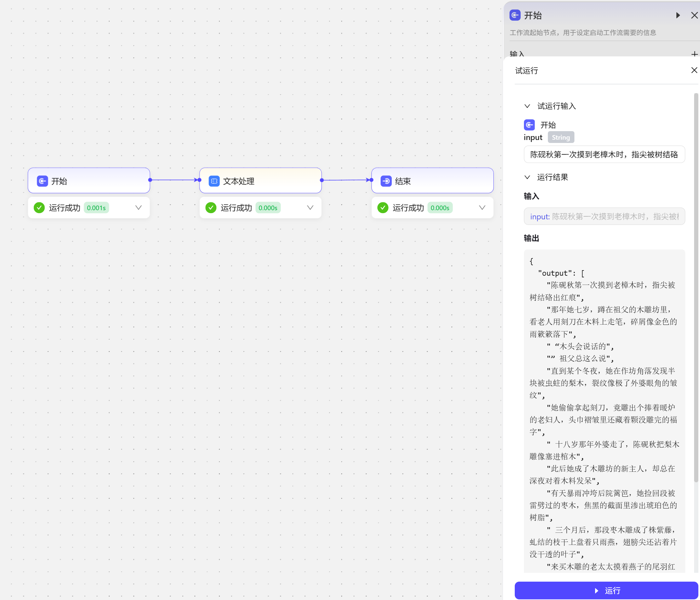Close the 试运行 panel
The width and height of the screenshot is (700, 600).
click(x=694, y=70)
